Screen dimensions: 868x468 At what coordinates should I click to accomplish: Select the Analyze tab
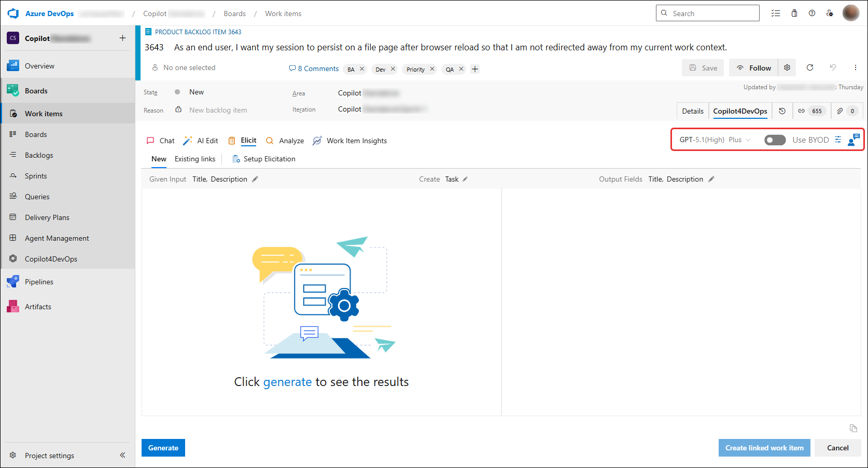coord(285,141)
